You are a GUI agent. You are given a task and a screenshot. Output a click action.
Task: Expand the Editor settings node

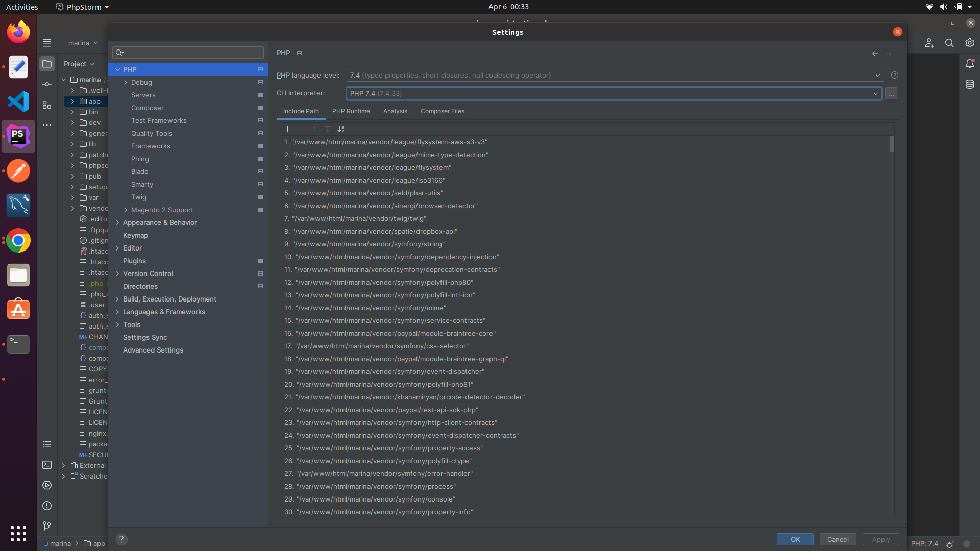(x=118, y=248)
